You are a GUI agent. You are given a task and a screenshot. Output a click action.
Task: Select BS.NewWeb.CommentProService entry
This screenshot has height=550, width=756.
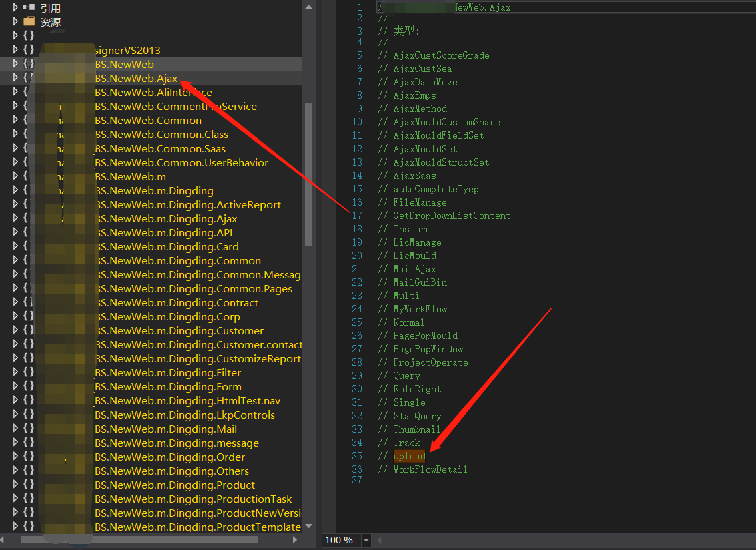[x=176, y=106]
